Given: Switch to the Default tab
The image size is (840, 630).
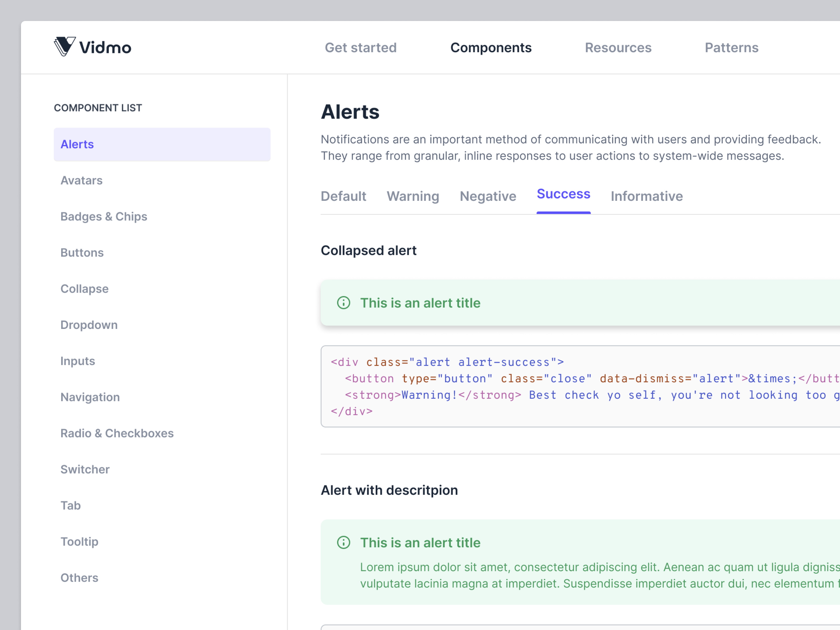Looking at the screenshot, I should click(343, 196).
